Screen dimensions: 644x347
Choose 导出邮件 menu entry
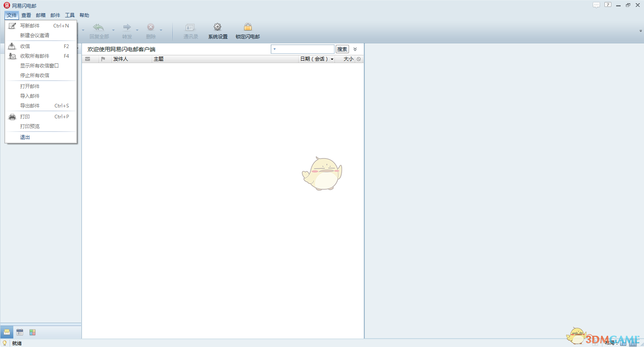(x=41, y=106)
